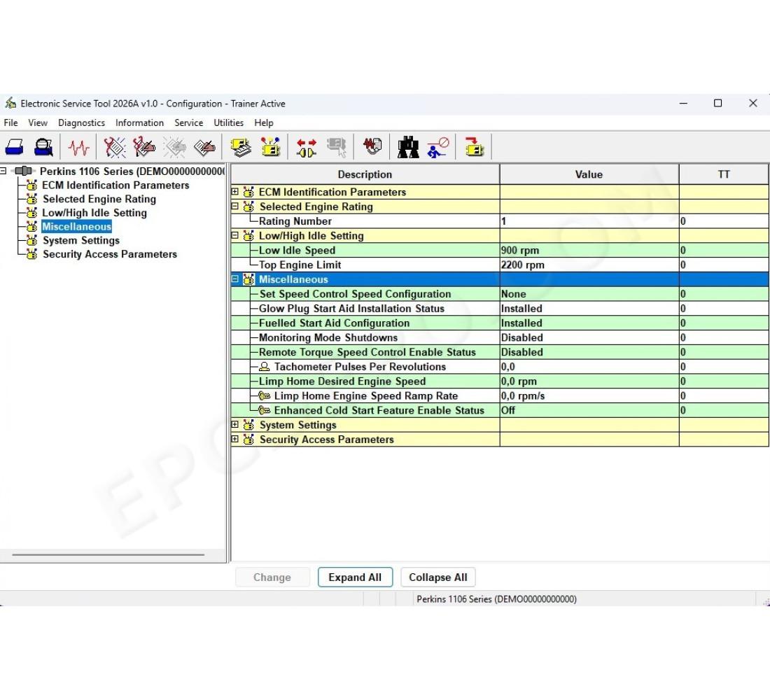Open the Help menu
The image size is (770, 700).
tap(264, 122)
